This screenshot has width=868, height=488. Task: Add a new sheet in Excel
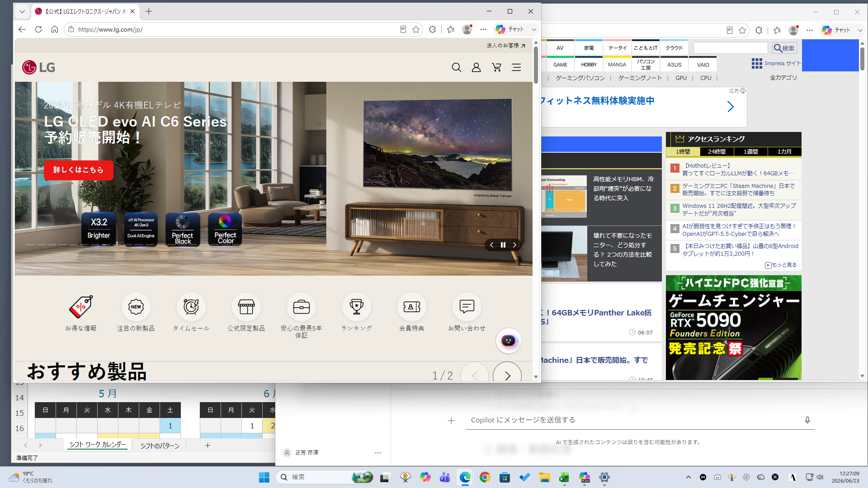[x=208, y=446]
